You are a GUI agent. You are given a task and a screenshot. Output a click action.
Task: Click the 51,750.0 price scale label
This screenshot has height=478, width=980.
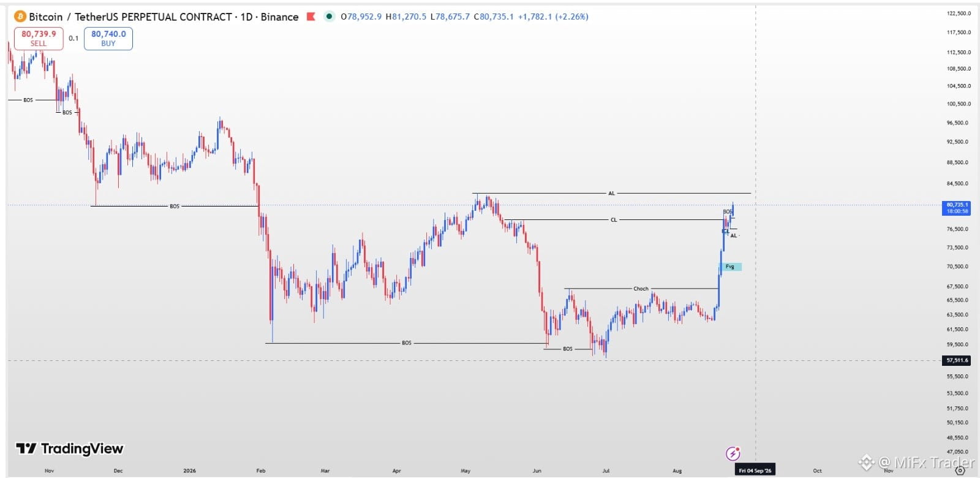[957, 408]
